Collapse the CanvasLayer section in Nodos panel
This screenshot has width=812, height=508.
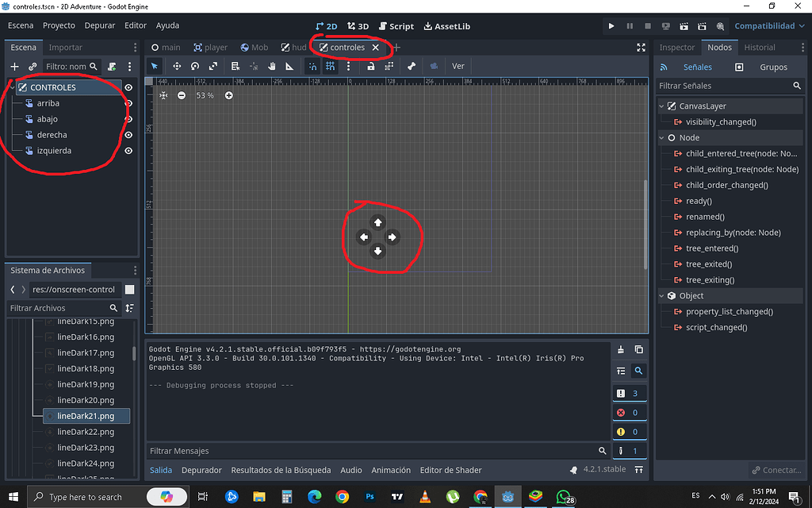(x=661, y=105)
